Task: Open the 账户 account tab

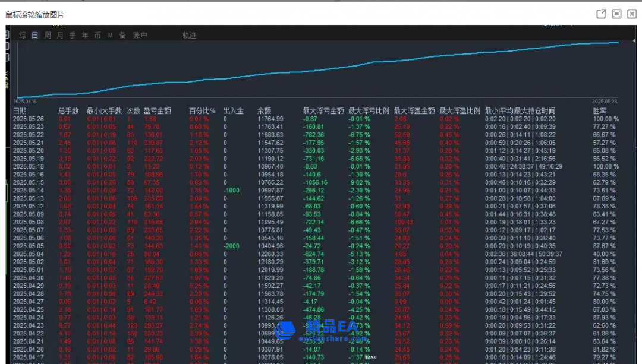Action: [140, 36]
